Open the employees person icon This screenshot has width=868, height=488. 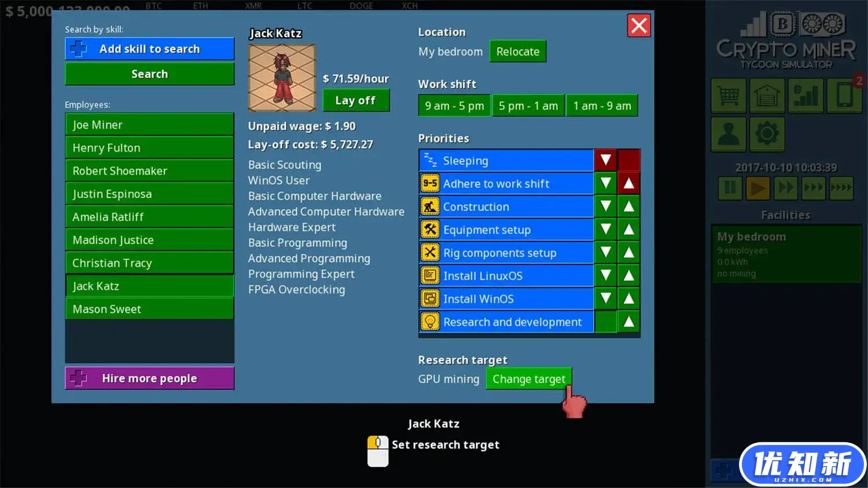tap(728, 134)
